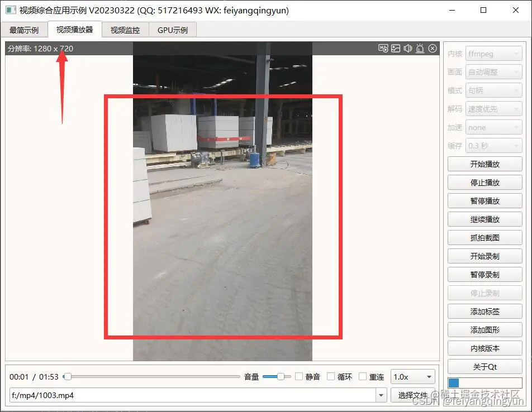Enable the 循环 loop checkbox
Viewport: 532px width, 412px height.
tap(331, 376)
